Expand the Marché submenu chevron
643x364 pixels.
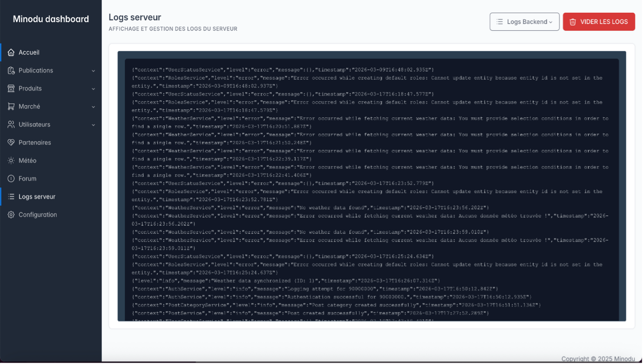tap(93, 107)
